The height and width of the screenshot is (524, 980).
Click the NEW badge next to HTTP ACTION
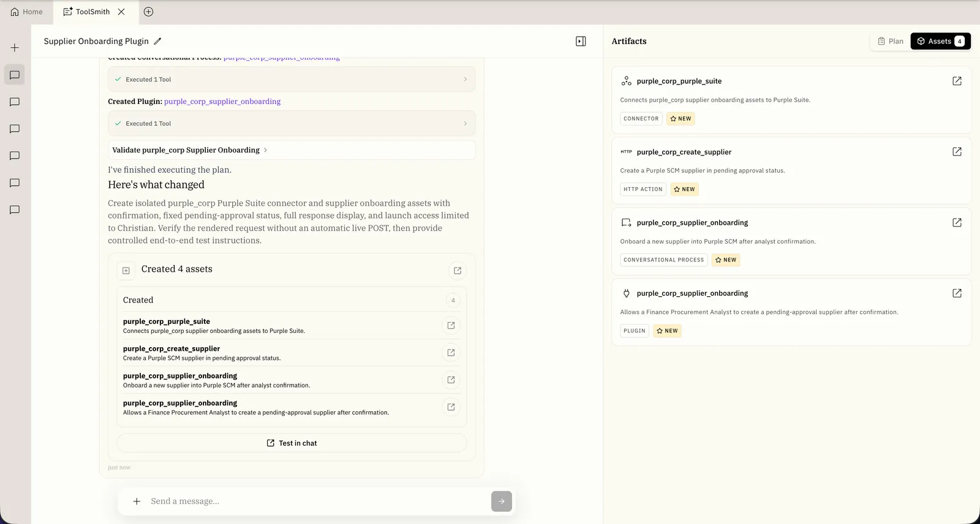[x=685, y=189]
